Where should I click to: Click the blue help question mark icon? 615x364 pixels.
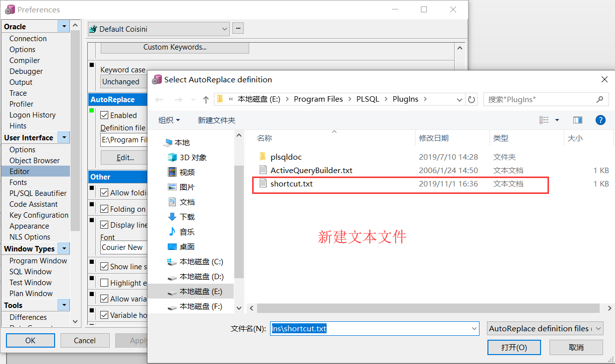pos(600,120)
